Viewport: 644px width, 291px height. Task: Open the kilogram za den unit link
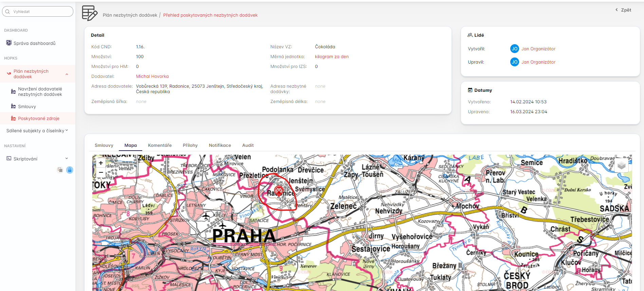pos(332,56)
